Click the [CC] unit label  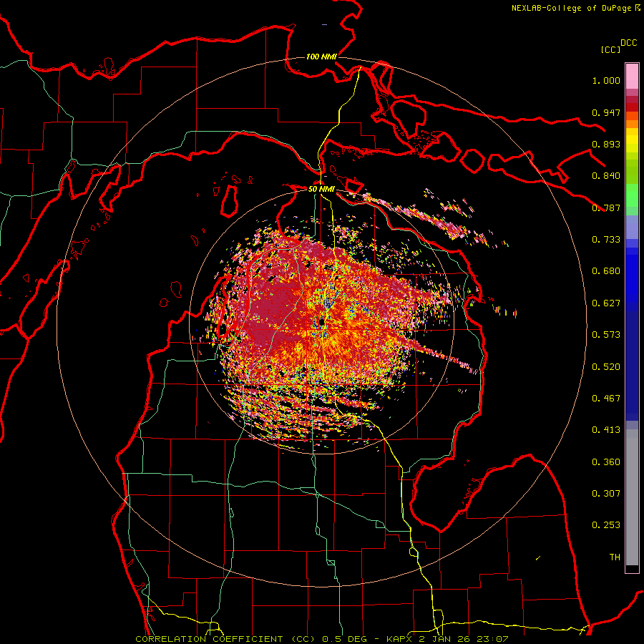click(610, 49)
